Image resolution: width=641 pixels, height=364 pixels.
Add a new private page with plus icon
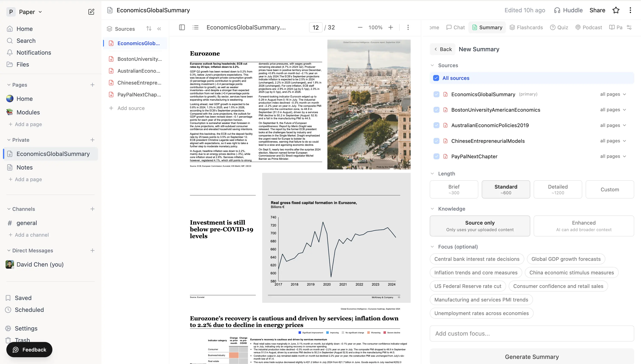coord(92,140)
